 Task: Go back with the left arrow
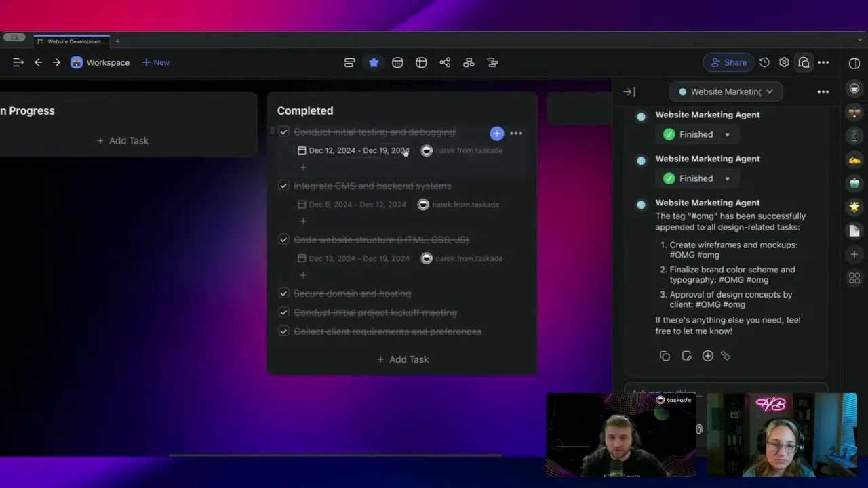click(39, 62)
